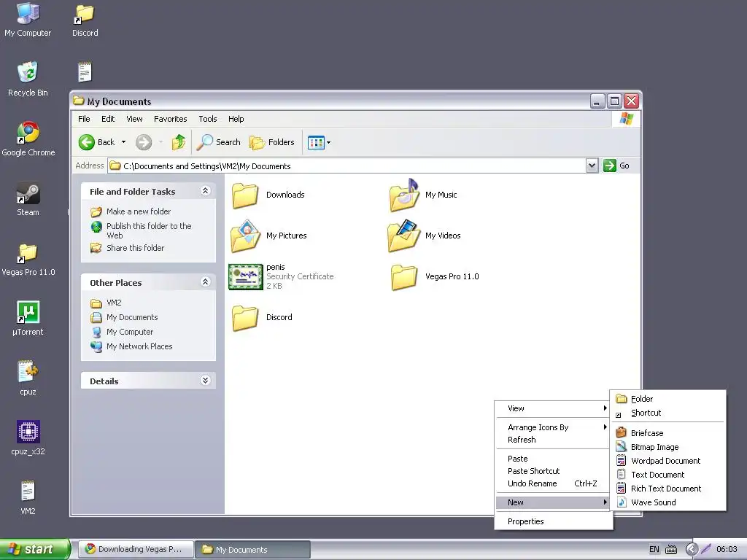Collapse File and Folder Tasks panel
Screen dimensions: 747x560
pos(205,191)
